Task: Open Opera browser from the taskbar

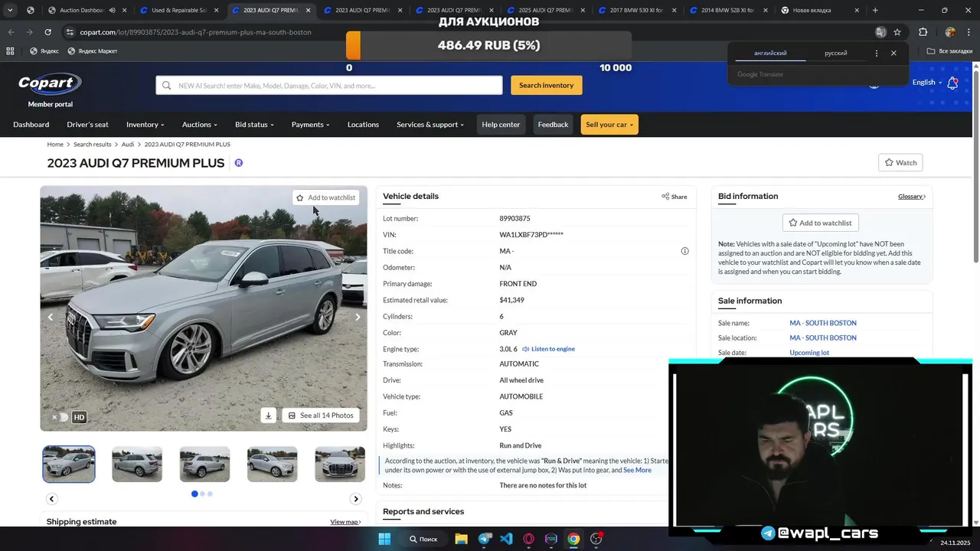Action: 528,539
